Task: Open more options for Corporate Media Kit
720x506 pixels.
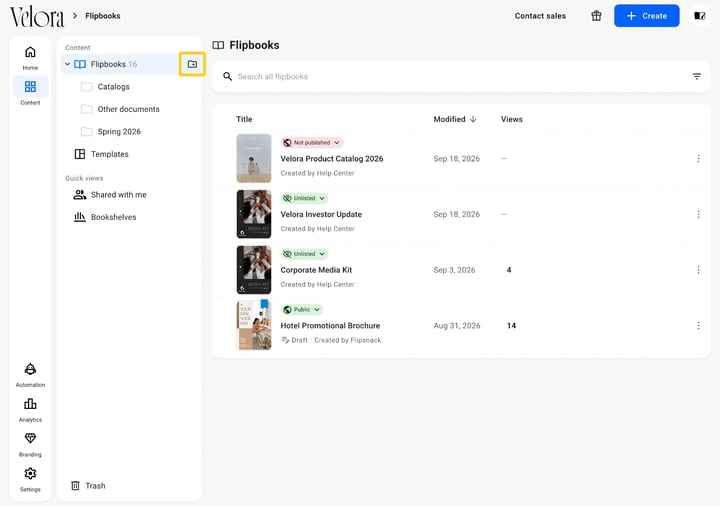Action: [x=698, y=270]
